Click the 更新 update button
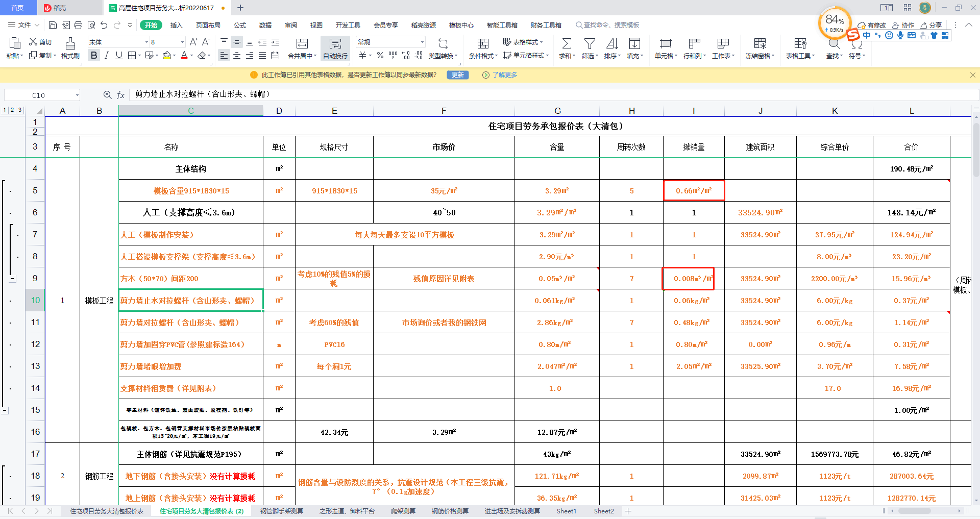This screenshot has width=980, height=519. coord(458,75)
